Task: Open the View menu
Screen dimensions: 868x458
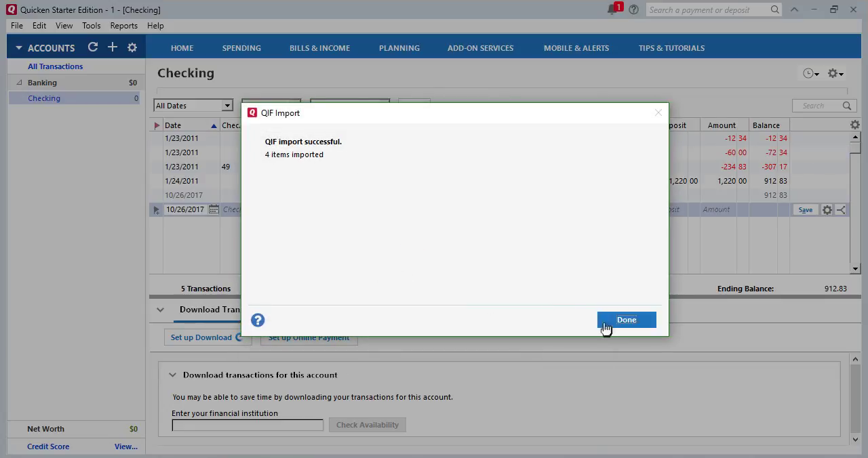Action: click(64, 26)
